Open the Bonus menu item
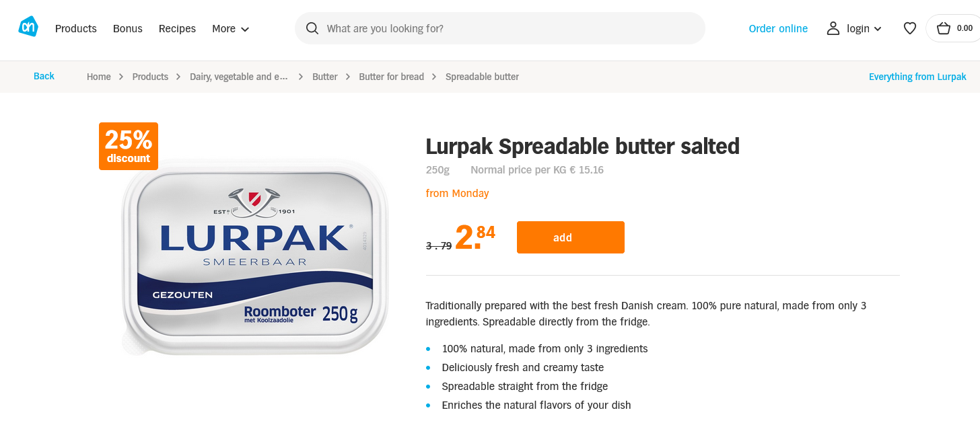This screenshot has height=433, width=980. pyautogui.click(x=128, y=28)
